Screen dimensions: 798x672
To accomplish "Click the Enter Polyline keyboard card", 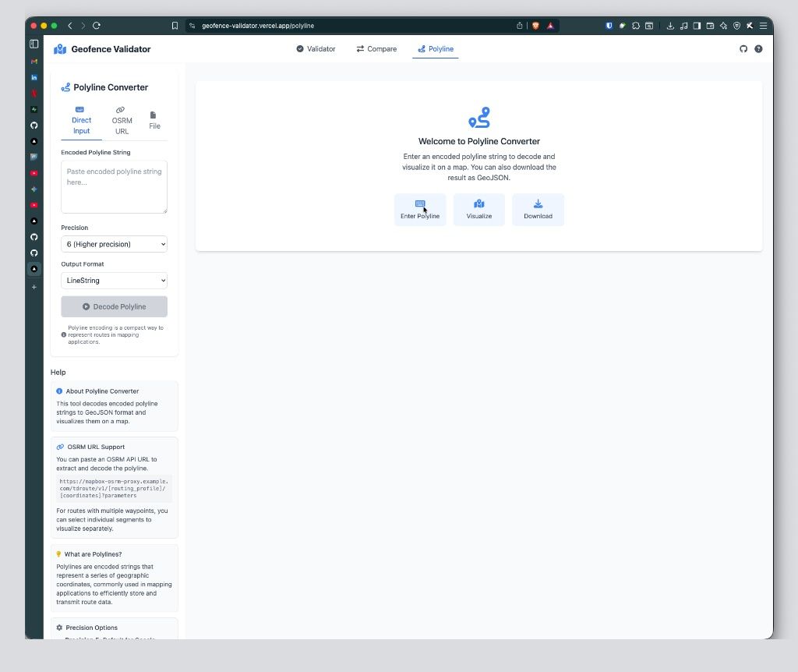I will pos(420,210).
